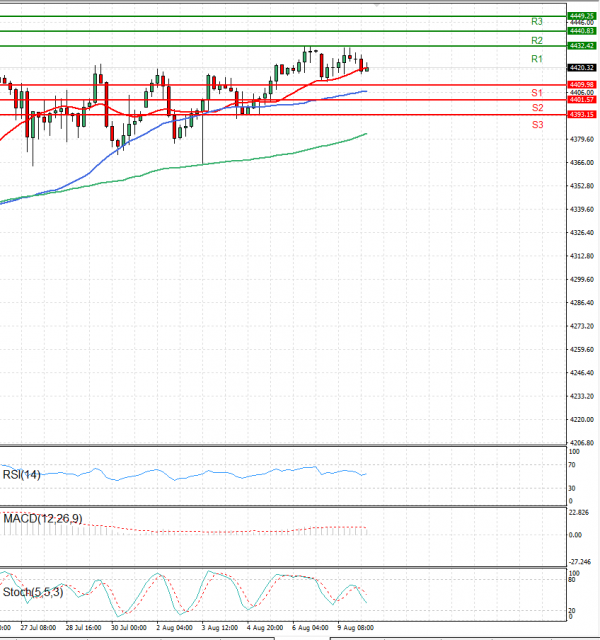Click the MACD scale value -27.246
This screenshot has height=640, width=600.
(x=580, y=562)
